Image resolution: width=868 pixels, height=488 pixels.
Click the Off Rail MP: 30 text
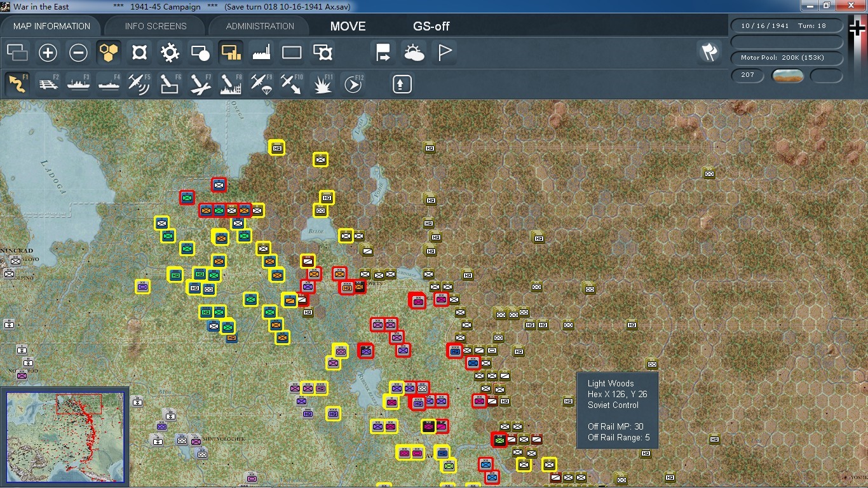[x=615, y=426]
